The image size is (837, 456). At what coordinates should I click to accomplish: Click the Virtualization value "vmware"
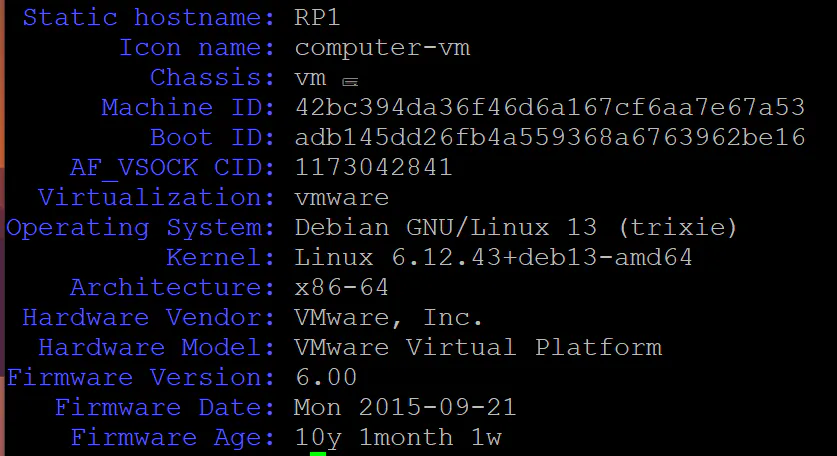(x=341, y=197)
